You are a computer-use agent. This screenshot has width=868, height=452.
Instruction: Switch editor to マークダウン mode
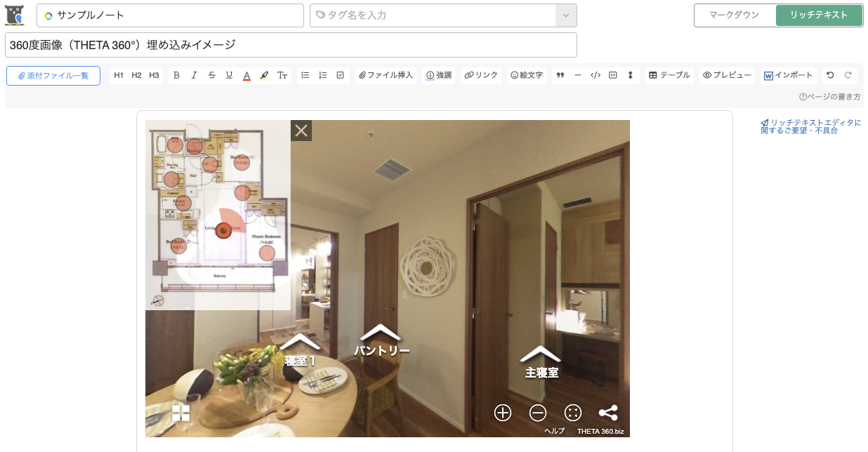(734, 15)
